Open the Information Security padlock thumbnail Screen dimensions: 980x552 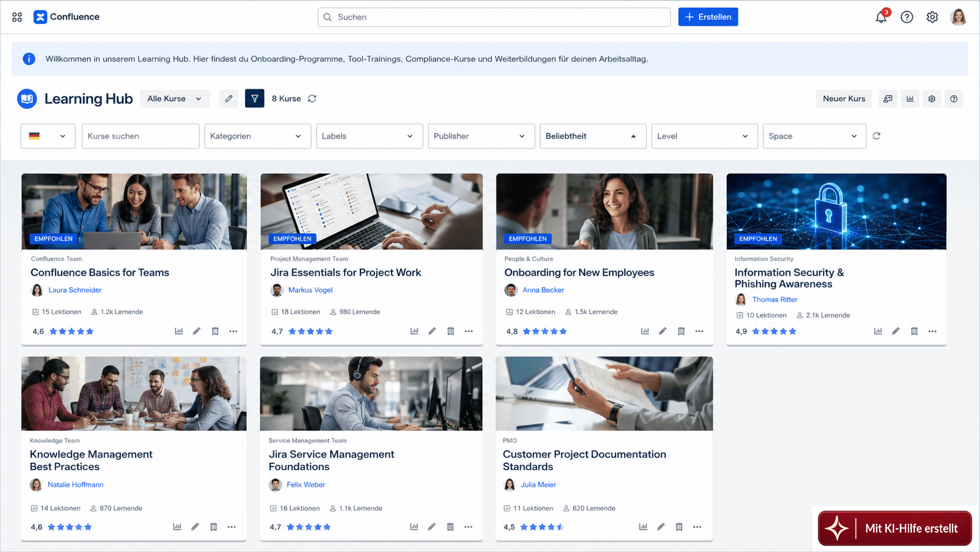click(x=836, y=211)
